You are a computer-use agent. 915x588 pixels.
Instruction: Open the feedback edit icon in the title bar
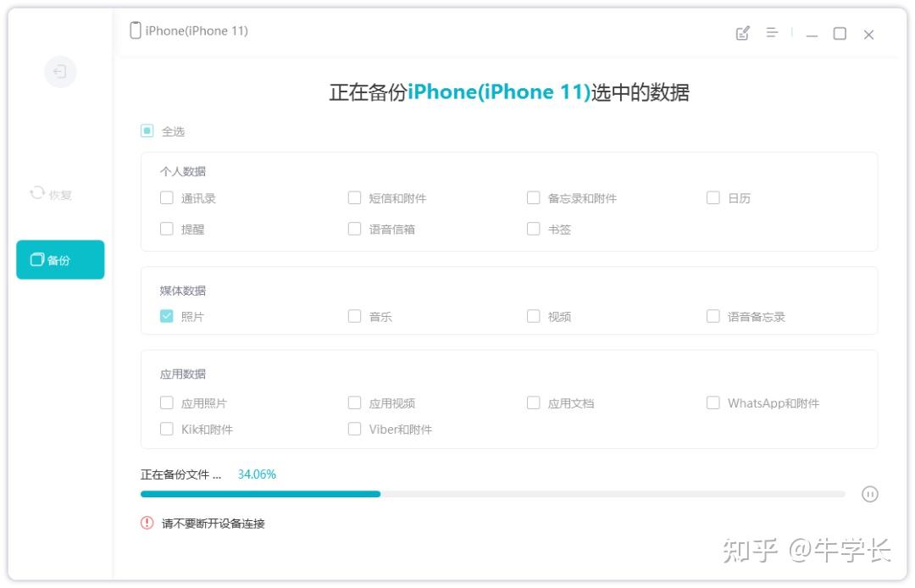pyautogui.click(x=742, y=33)
